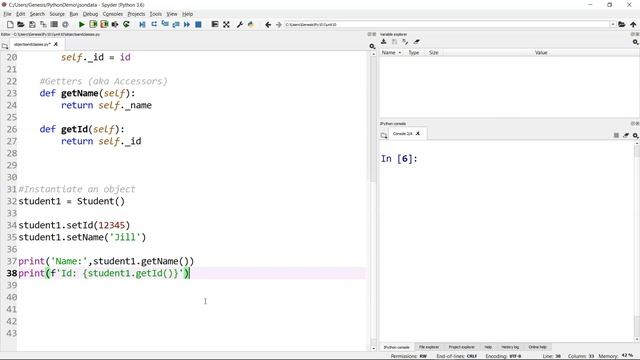Continue execution until next breakpoint
The image size is (640, 360).
[187, 24]
